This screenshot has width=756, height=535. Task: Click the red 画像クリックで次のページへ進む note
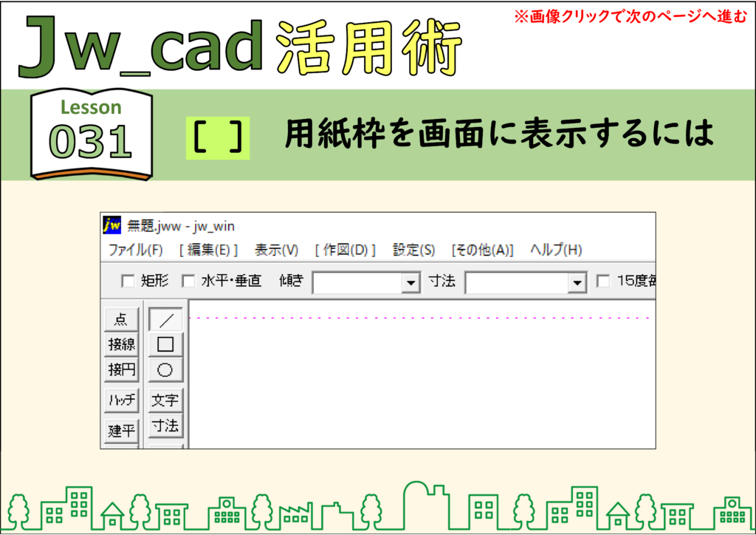[x=630, y=17]
